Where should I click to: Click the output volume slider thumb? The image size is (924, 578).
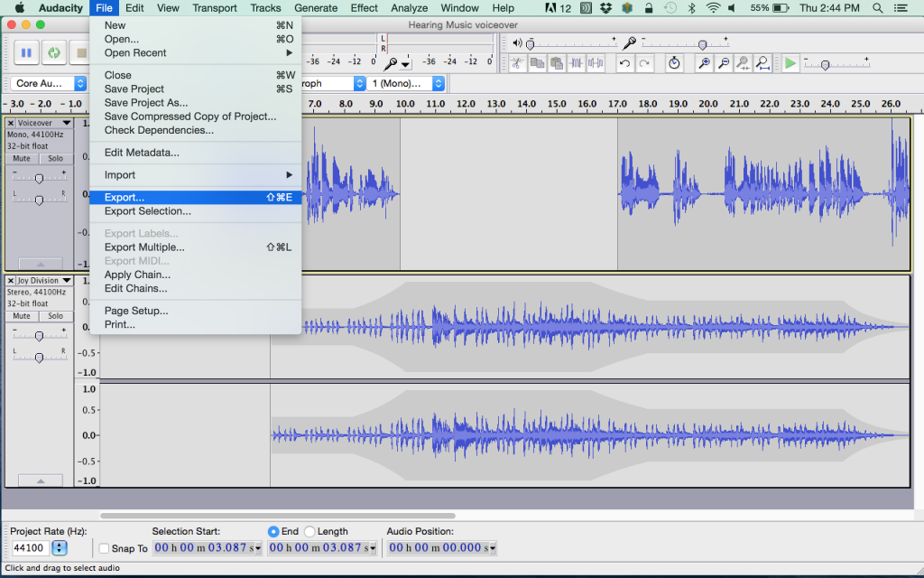tap(531, 45)
